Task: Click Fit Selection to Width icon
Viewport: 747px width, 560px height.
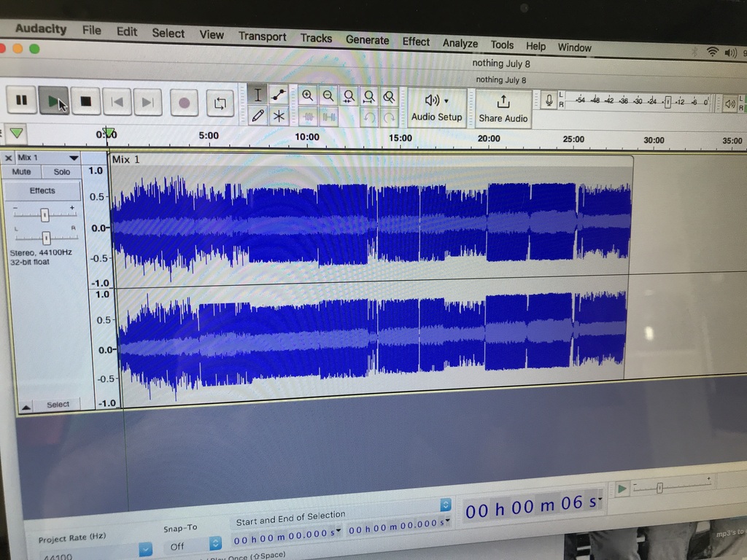Action: pyautogui.click(x=349, y=97)
